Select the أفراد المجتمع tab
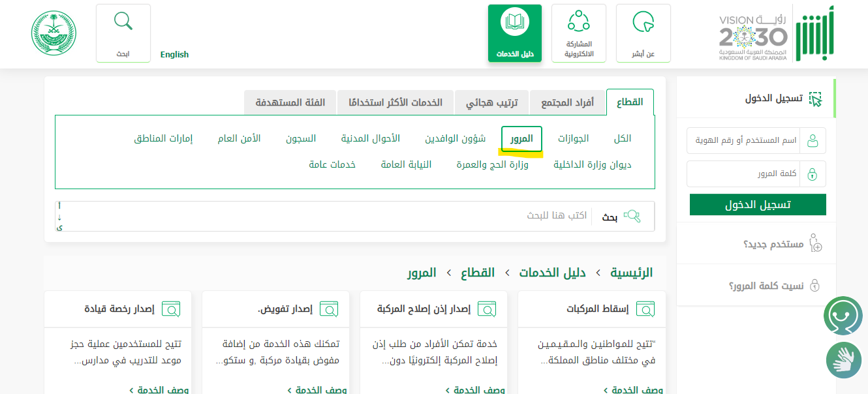Screen dimensions: 868x394 (x=567, y=102)
